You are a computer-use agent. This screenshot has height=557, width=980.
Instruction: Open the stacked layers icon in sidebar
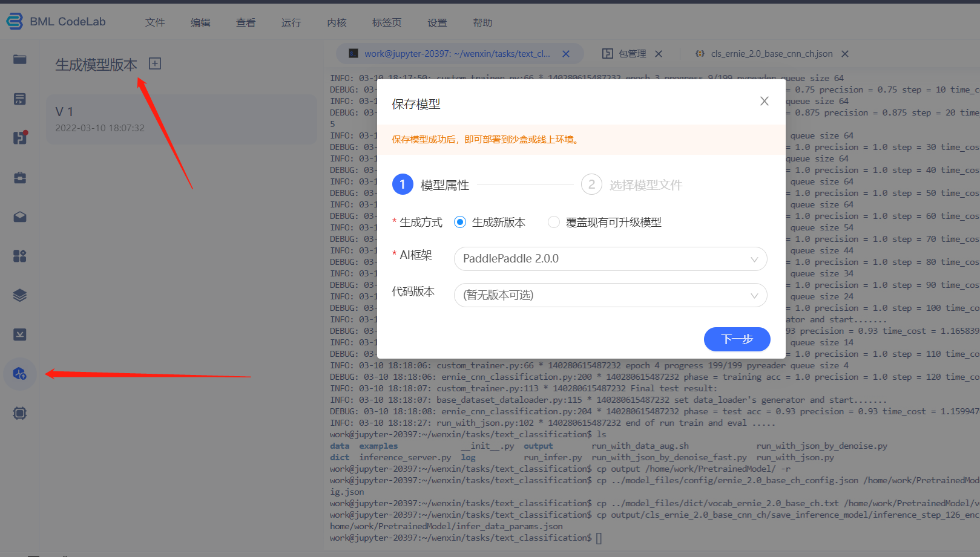(20, 295)
